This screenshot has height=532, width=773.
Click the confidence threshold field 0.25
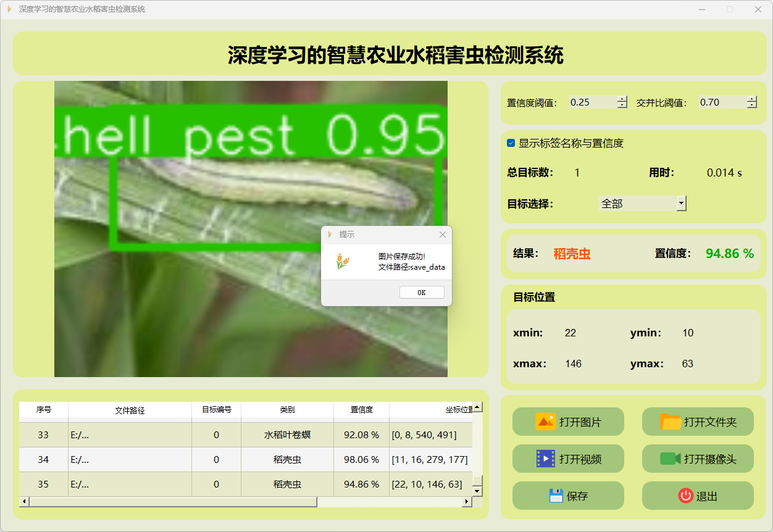click(593, 102)
